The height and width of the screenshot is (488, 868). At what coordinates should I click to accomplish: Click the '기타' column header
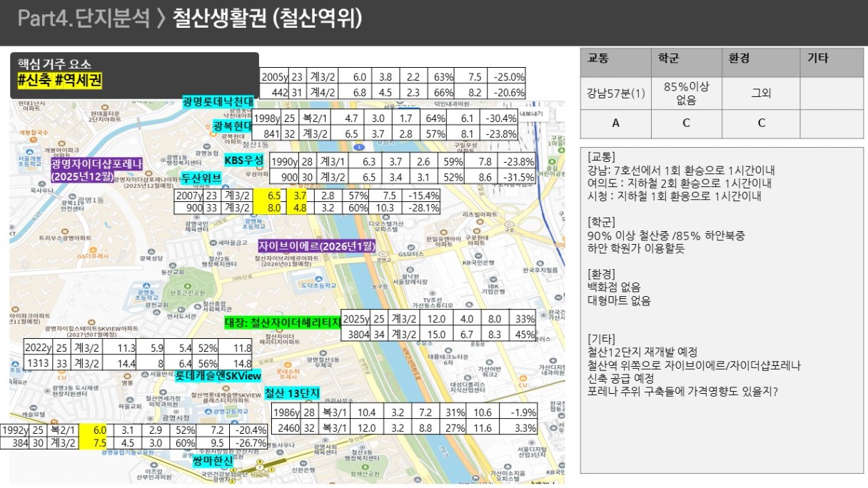[x=818, y=59]
